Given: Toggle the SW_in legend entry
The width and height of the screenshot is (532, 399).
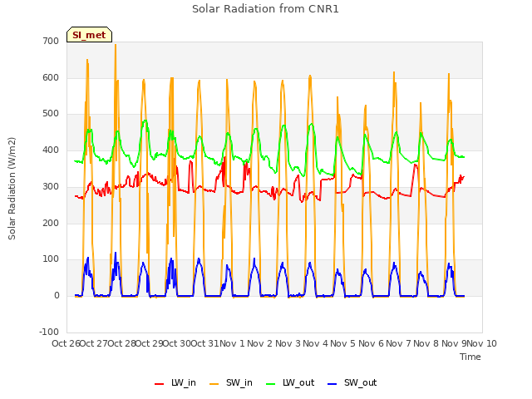Looking at the screenshot, I should point(231,382).
